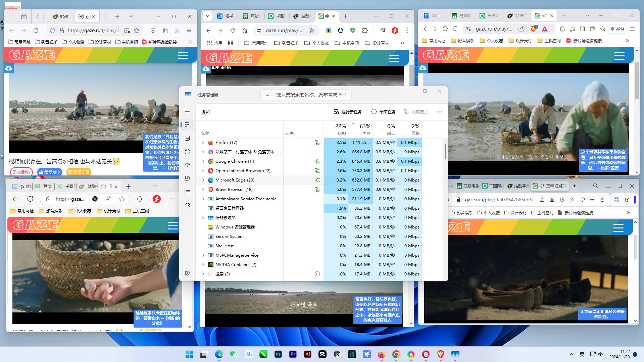Image resolution: width=644 pixels, height=362 pixels.
Task: Open Edge settings three-dot menu
Action: pyautogui.click(x=172, y=199)
